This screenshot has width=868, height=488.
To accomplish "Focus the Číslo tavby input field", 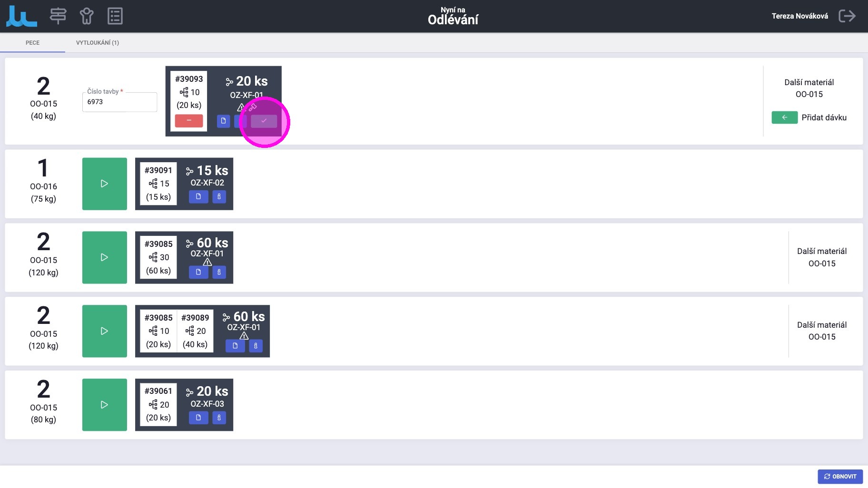I will [x=119, y=102].
